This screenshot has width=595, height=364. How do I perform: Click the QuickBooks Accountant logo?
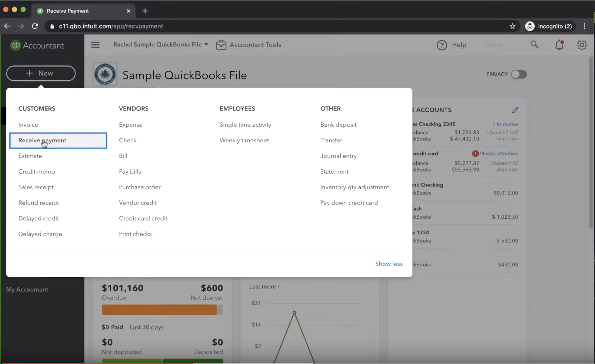(37, 45)
